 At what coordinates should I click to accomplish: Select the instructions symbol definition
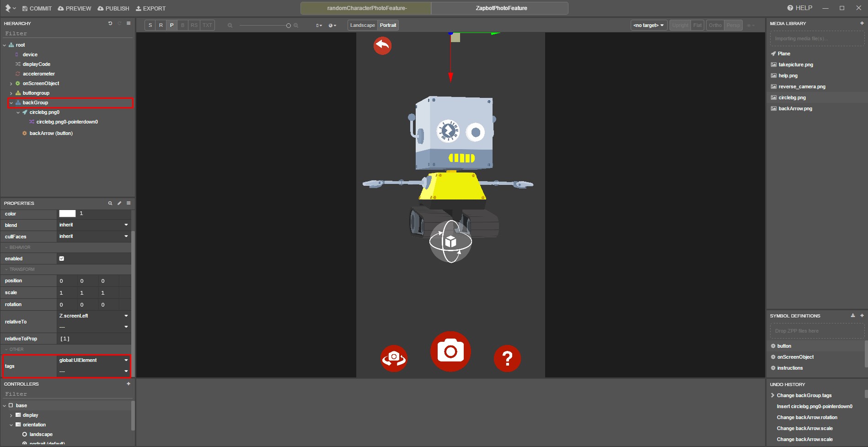point(790,368)
